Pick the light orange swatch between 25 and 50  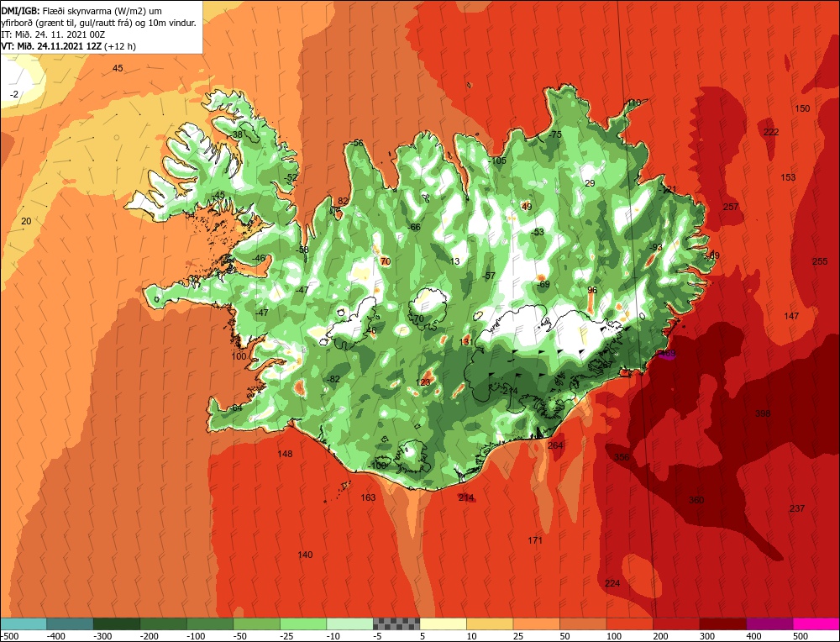click(x=537, y=624)
